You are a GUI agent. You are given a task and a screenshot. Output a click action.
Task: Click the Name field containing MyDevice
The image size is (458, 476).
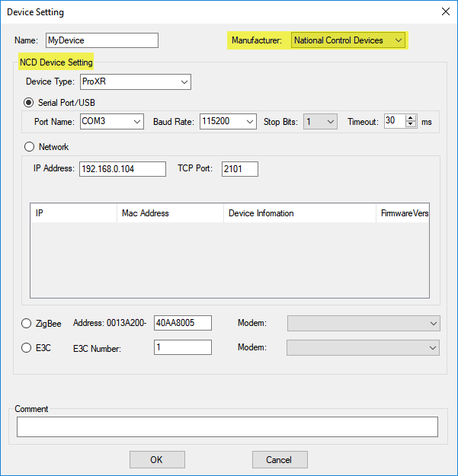pyautogui.click(x=102, y=40)
